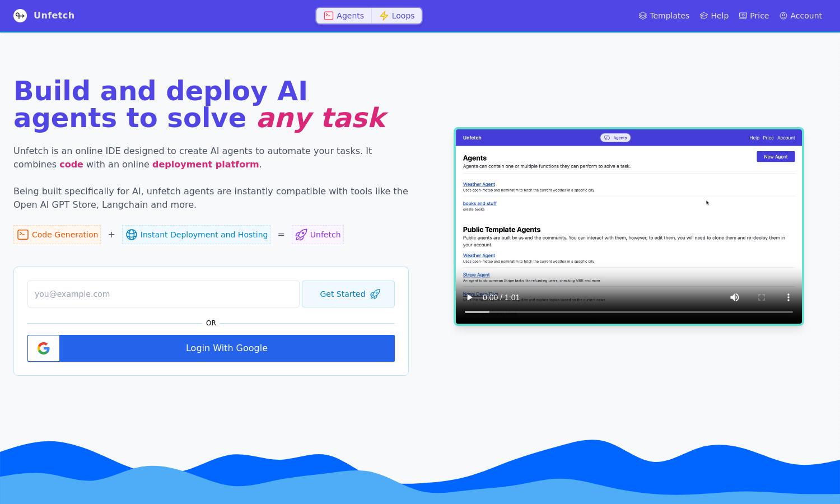
Task: Click the demo video thumbnail area
Action: coord(629,226)
